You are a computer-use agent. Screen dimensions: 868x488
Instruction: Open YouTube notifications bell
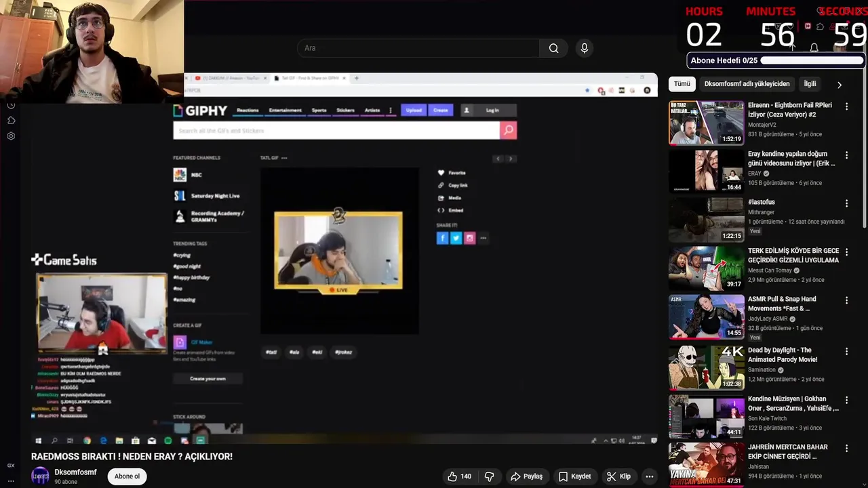click(814, 48)
